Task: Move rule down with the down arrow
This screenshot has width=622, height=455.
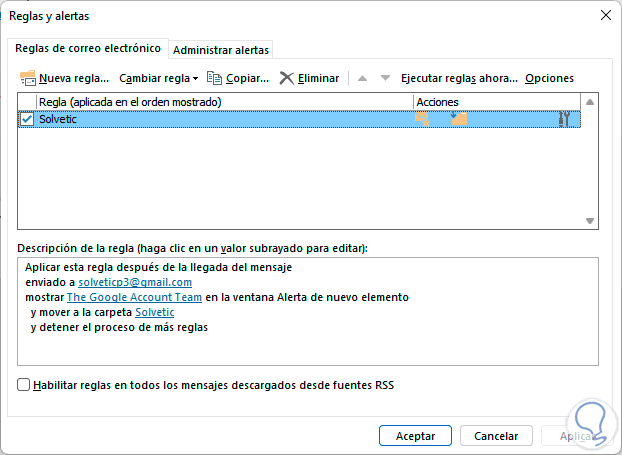Action: tap(384, 77)
